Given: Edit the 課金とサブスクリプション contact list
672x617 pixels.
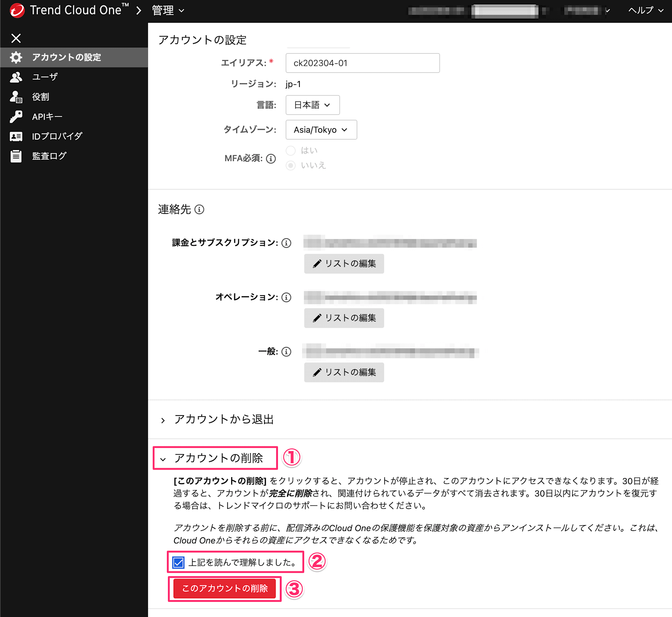Looking at the screenshot, I should 344,264.
